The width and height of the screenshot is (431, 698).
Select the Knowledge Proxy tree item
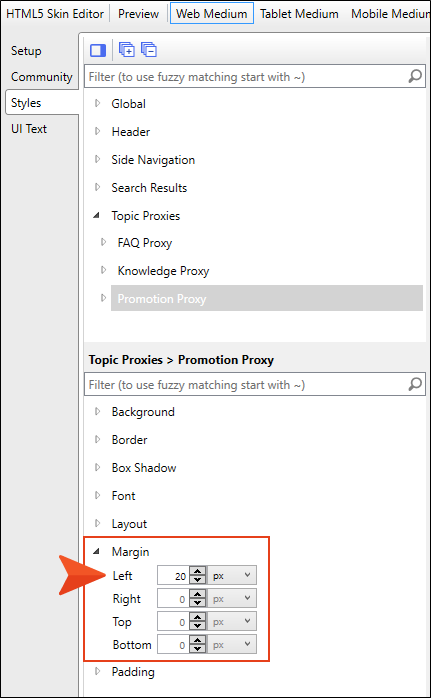coord(163,271)
